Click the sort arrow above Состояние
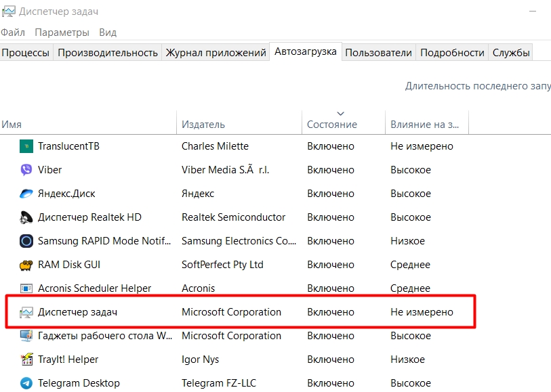 click(x=340, y=113)
